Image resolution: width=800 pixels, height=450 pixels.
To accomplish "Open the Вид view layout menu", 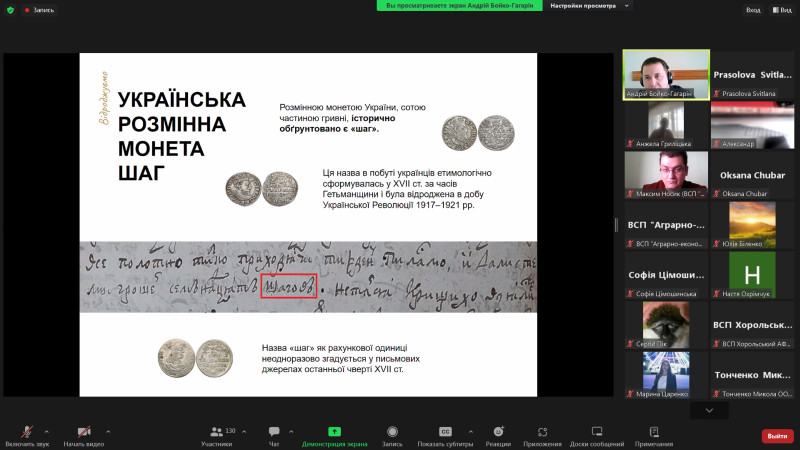I will tap(782, 9).
